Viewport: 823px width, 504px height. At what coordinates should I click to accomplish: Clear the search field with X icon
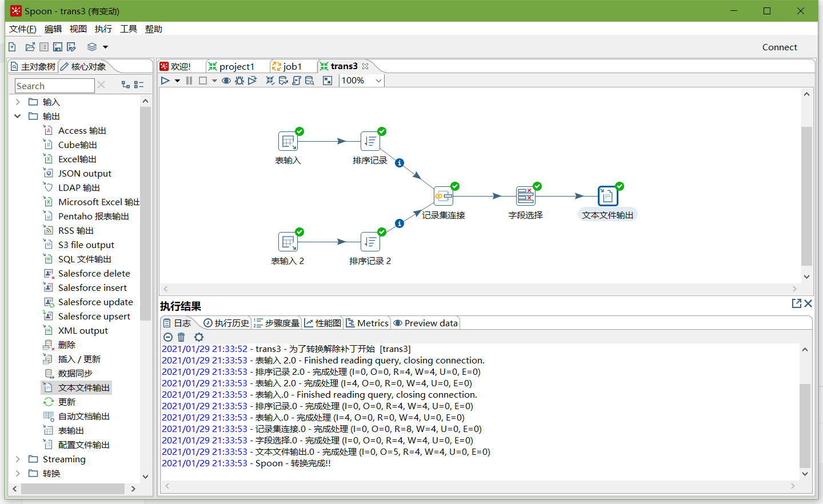click(x=101, y=85)
